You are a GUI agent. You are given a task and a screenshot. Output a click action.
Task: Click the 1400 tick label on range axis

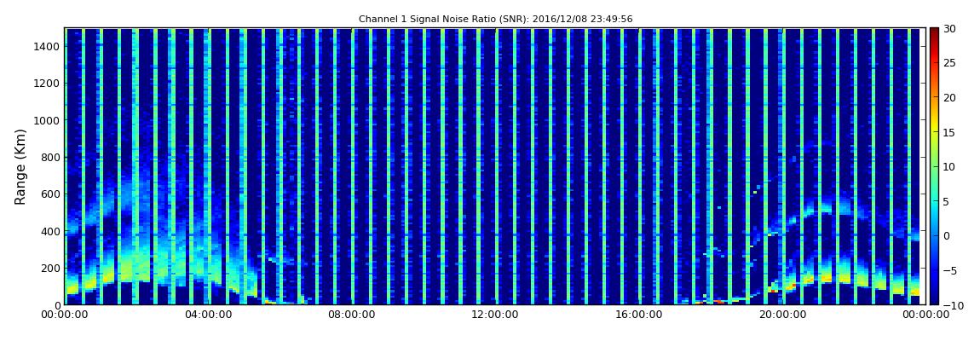pos(48,46)
